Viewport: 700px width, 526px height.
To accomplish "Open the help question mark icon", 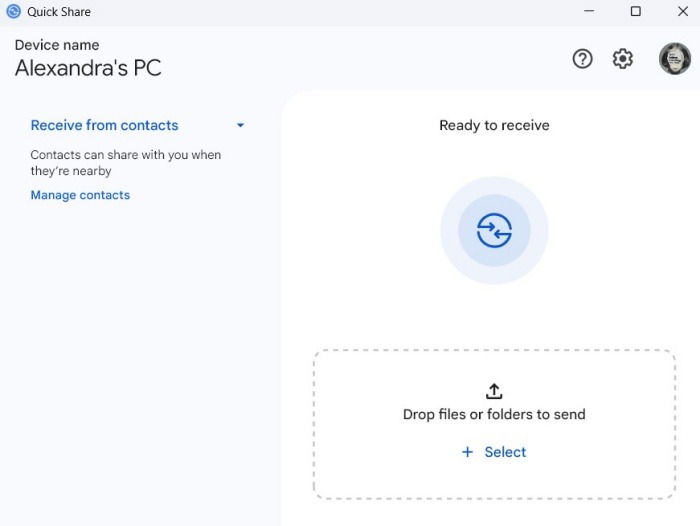I will (582, 58).
